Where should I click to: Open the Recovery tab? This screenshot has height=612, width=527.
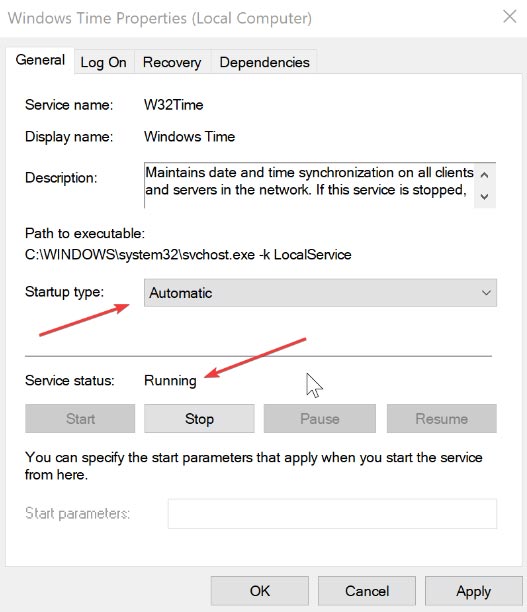coord(172,62)
